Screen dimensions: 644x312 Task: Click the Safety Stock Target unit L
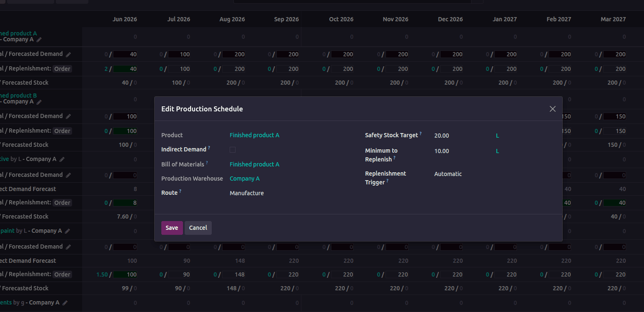[498, 136]
